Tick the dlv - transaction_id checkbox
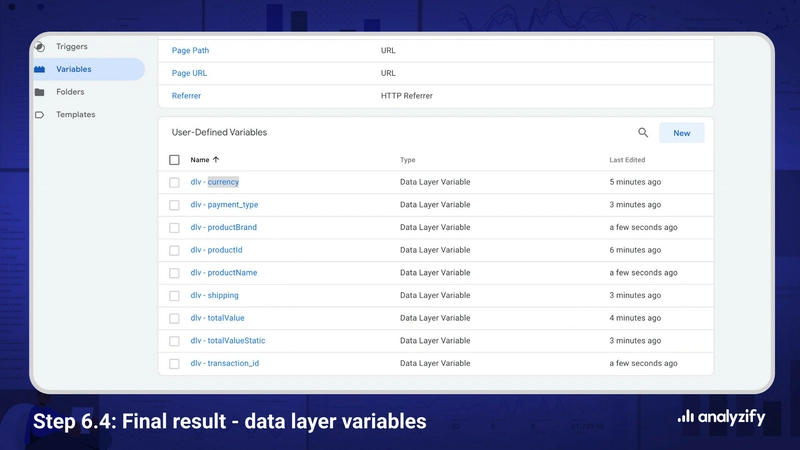Image resolution: width=800 pixels, height=450 pixels. (x=174, y=364)
